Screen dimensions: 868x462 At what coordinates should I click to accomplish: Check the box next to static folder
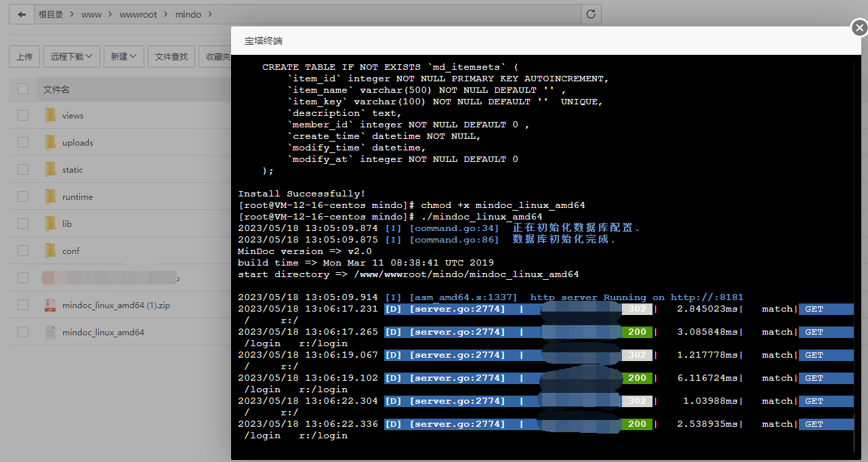point(23,170)
